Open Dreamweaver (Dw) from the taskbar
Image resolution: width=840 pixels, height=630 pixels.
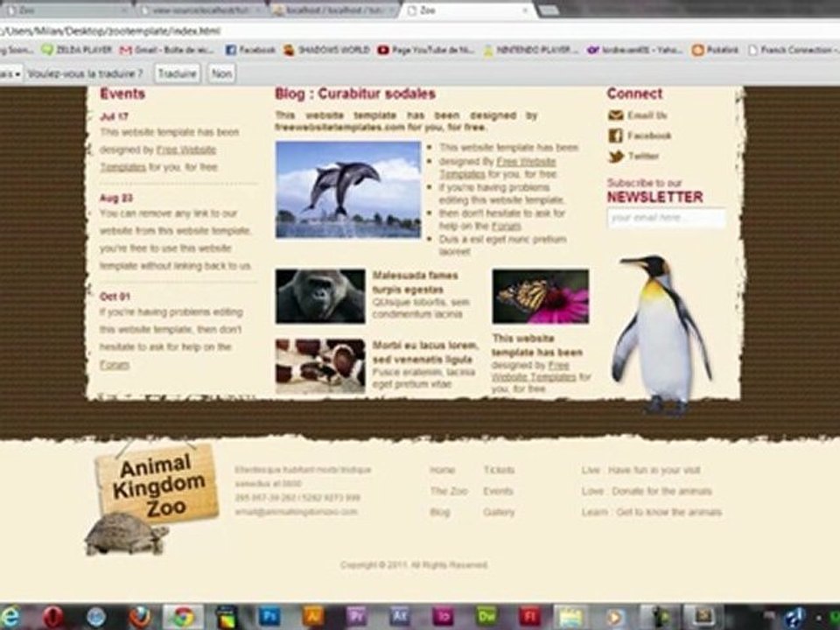(486, 617)
